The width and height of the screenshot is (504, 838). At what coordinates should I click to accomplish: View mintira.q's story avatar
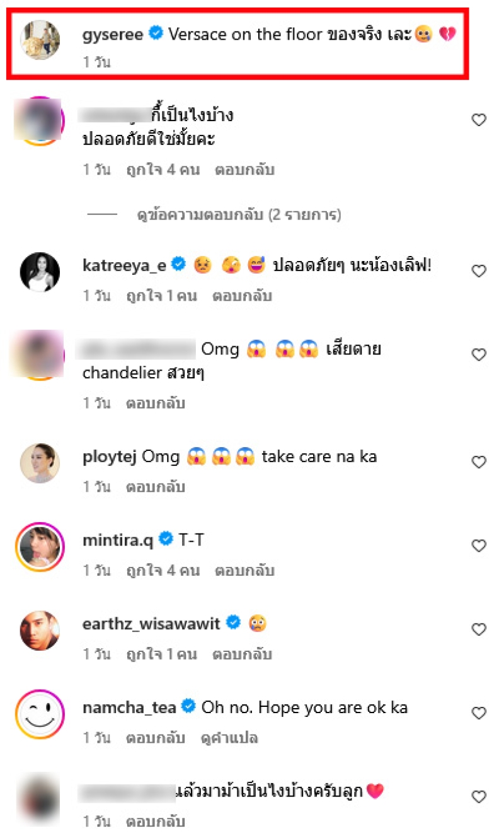tap(40, 546)
